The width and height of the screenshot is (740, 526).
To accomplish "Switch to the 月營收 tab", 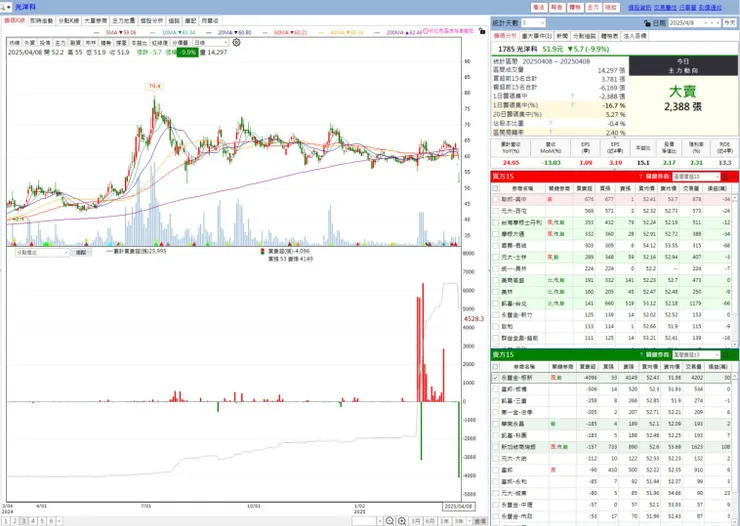I will click(x=210, y=21).
